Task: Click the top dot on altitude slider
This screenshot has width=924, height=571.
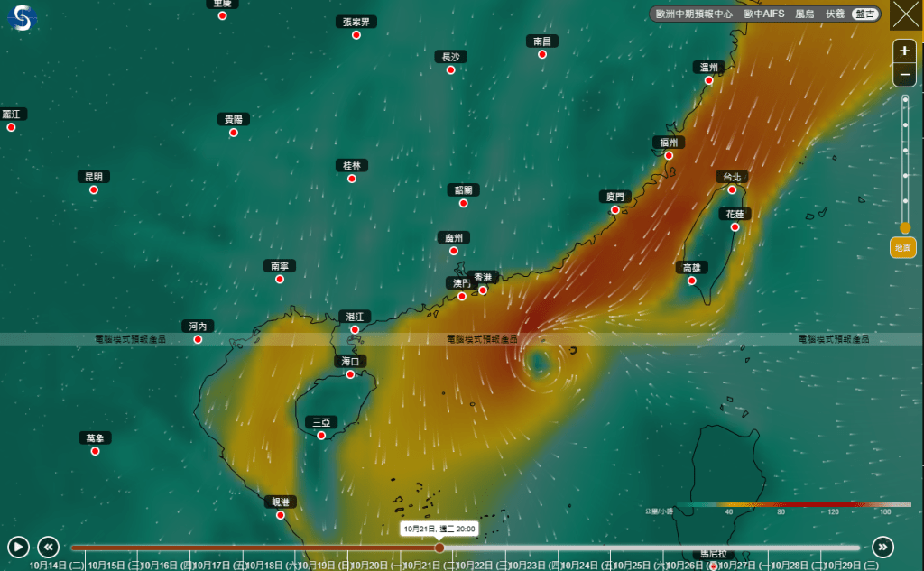Action: click(x=905, y=99)
